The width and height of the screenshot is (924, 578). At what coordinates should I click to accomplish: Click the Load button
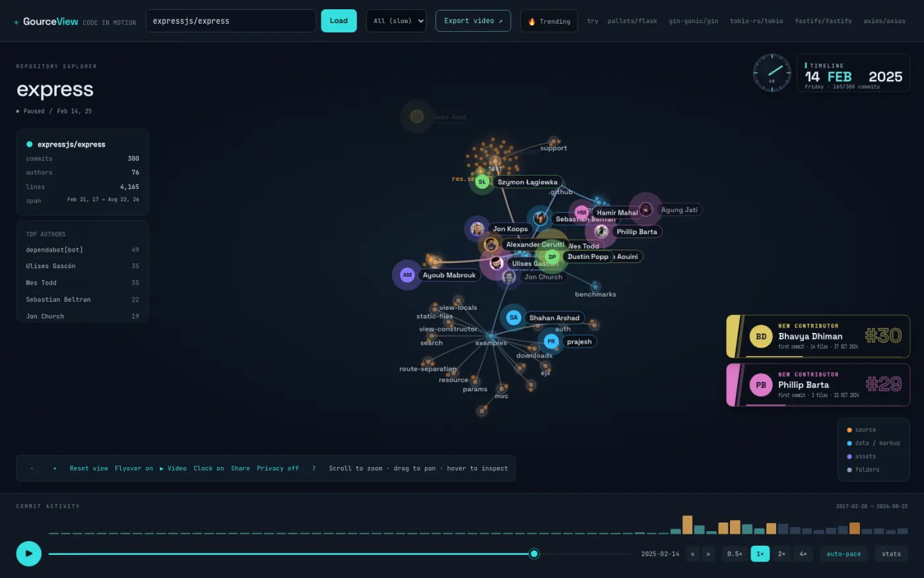click(339, 21)
